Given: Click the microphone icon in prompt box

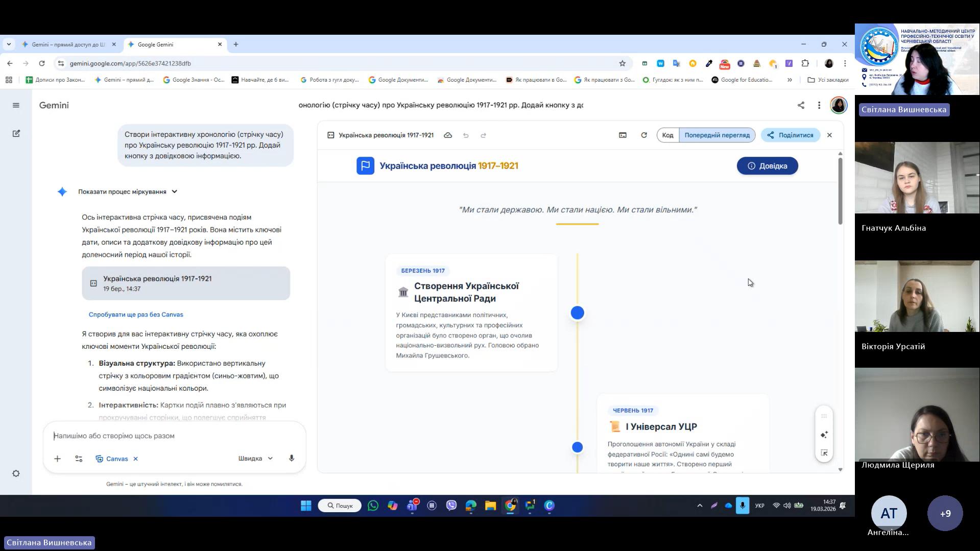Looking at the screenshot, I should [x=292, y=459].
